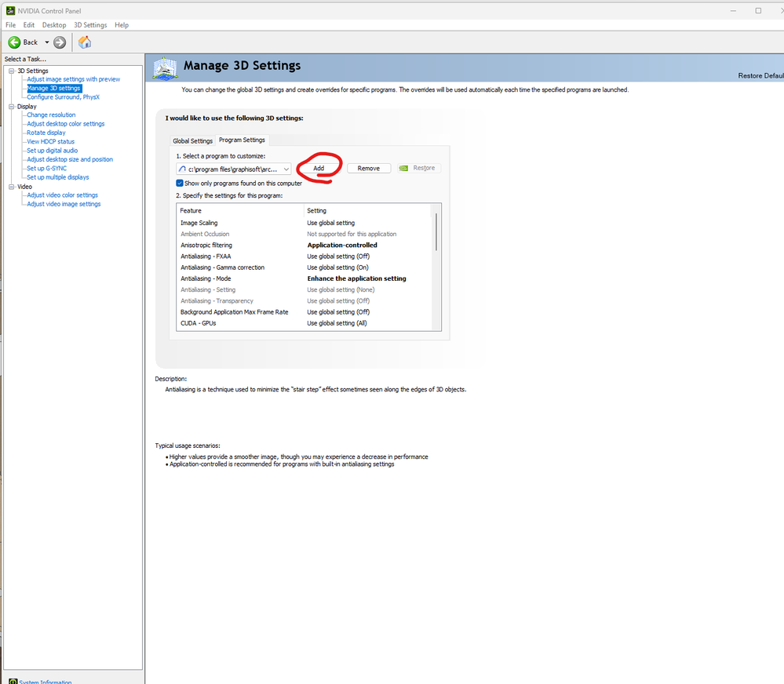Open the Help menu

[x=122, y=25]
